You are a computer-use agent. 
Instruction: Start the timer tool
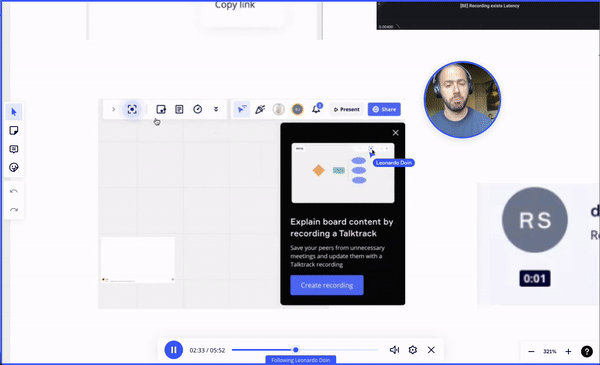pyautogui.click(x=197, y=109)
